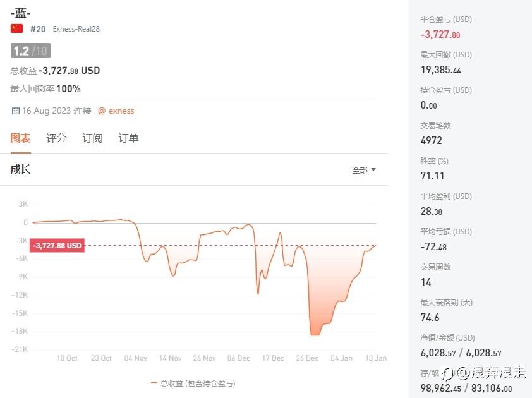
Task: Click the orange legend line marker
Action: [x=154, y=383]
